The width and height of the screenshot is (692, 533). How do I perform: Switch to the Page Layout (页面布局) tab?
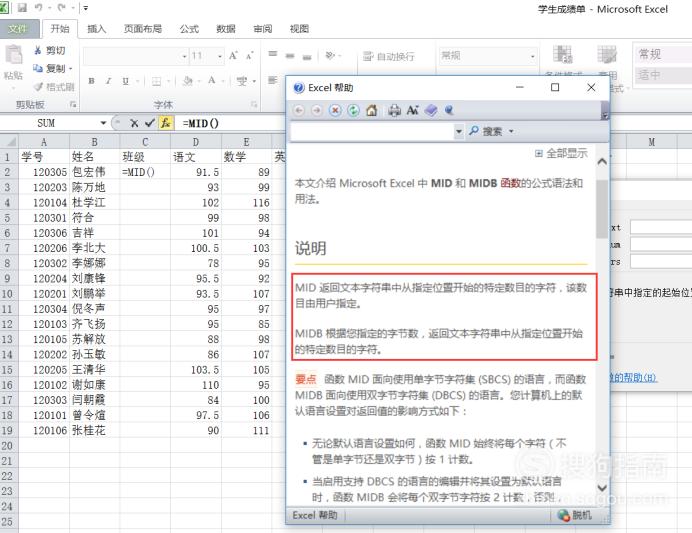(143, 29)
